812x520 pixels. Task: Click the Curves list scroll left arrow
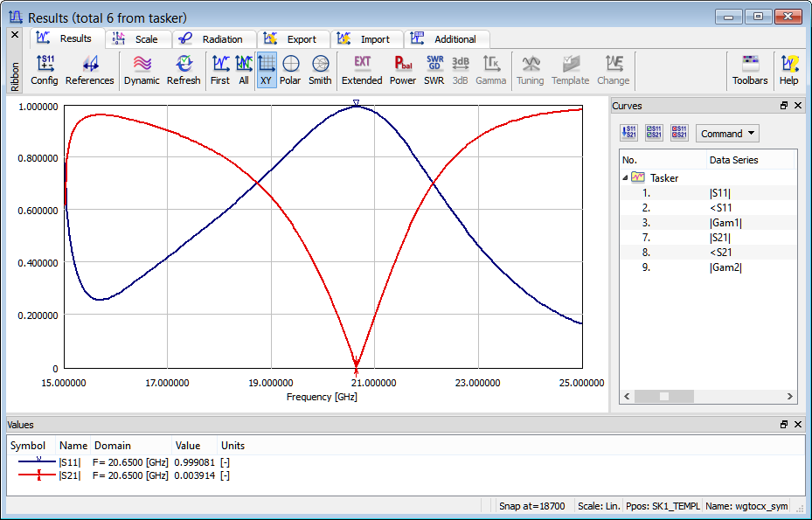pyautogui.click(x=627, y=396)
